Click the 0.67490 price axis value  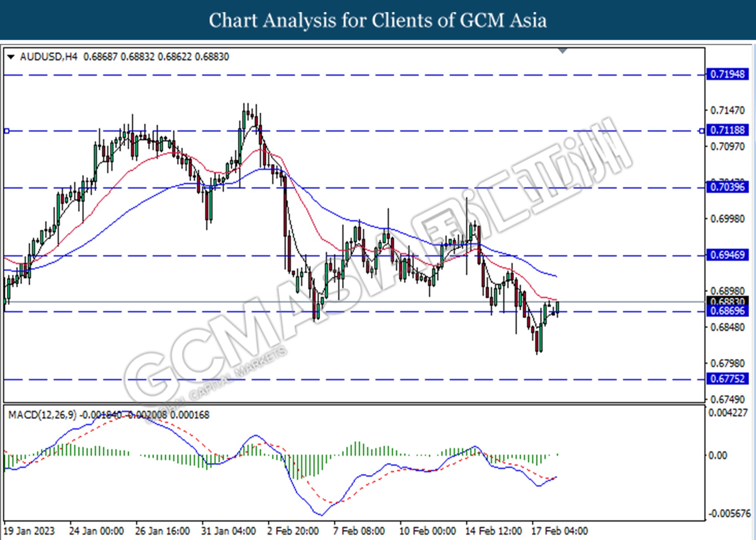(x=727, y=399)
